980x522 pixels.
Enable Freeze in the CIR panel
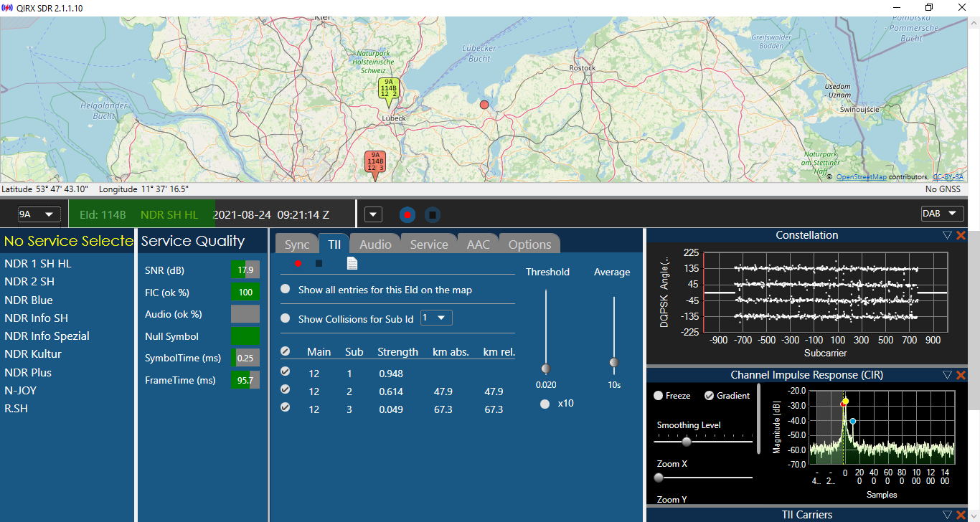tap(659, 396)
